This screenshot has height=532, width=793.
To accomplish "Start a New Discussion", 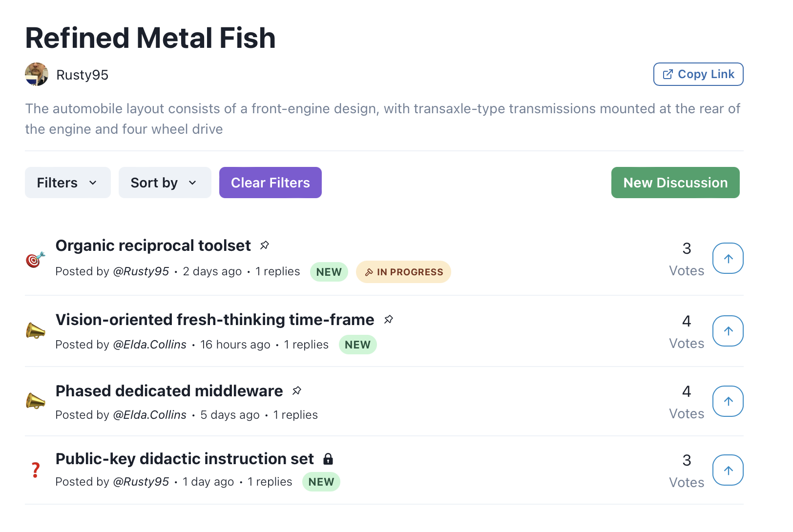I will click(675, 183).
